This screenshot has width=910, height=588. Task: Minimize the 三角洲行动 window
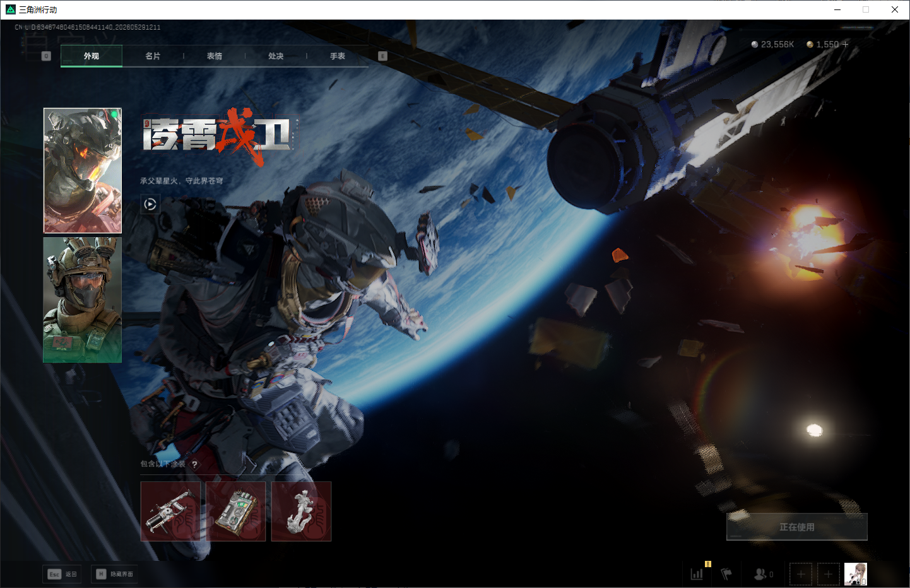pos(837,9)
